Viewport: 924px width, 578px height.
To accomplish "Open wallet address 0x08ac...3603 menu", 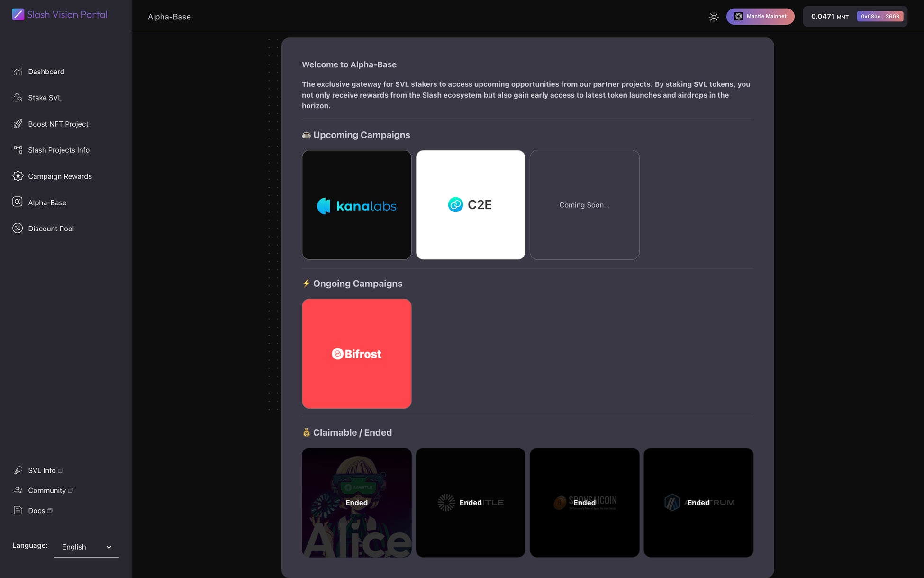I will 879,17.
